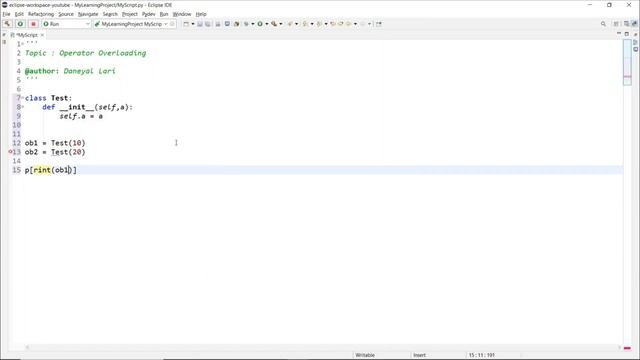This screenshot has height=360, width=640.
Task: Open the Run launch mode dropdown
Action: [x=66, y=24]
